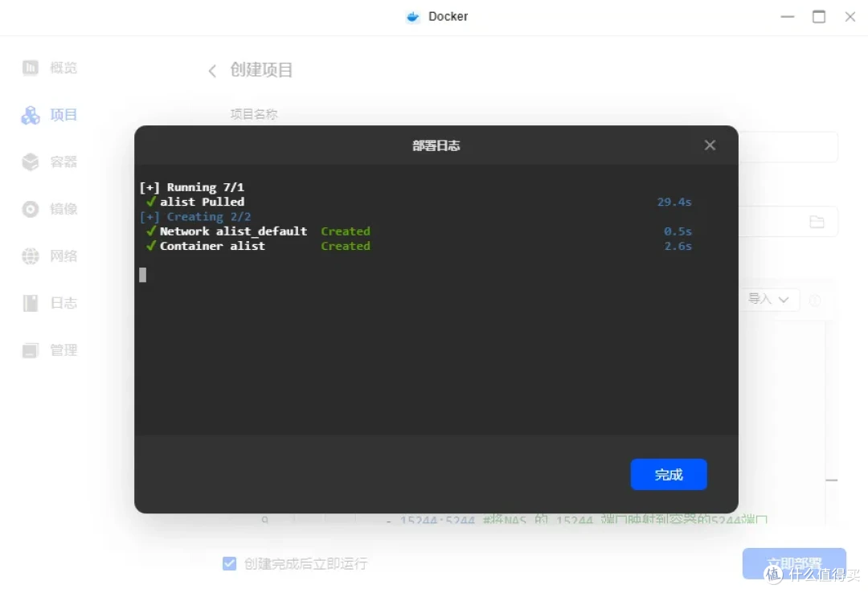Click the folder browse icon in path field
Image resolution: width=868 pixels, height=593 pixels.
[x=817, y=222]
